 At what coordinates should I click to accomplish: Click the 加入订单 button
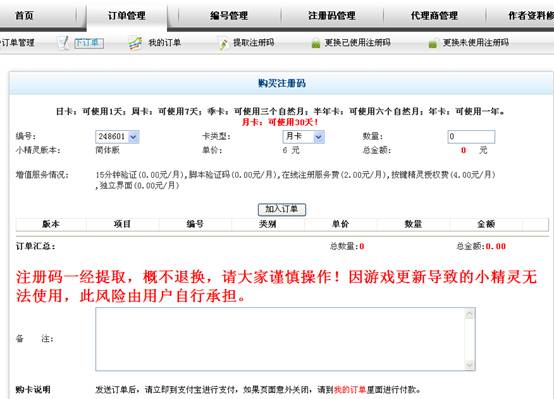point(282,209)
